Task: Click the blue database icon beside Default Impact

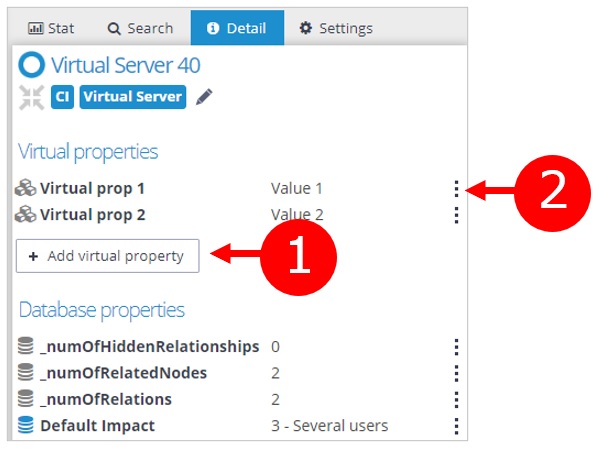Action: [27, 426]
